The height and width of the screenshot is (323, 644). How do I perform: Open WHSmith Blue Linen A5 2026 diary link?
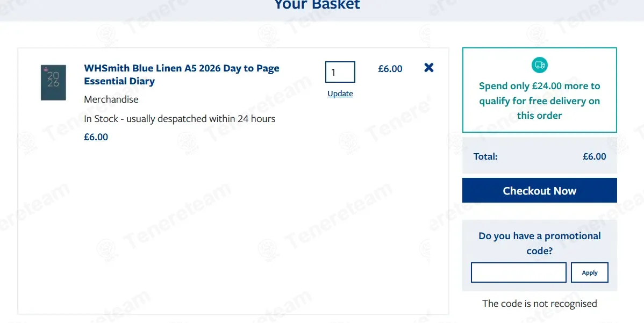pos(182,74)
